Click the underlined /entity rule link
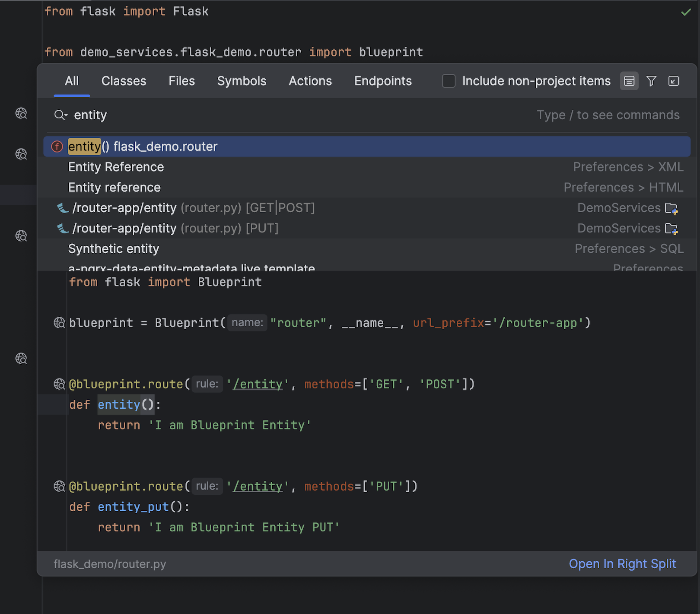Screen dimensions: 700x614 point(257,384)
